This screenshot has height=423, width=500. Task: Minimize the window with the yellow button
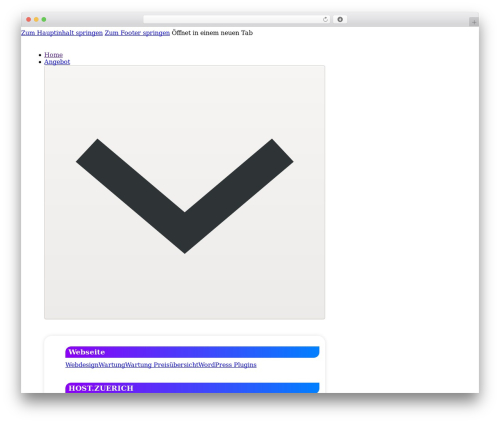36,20
